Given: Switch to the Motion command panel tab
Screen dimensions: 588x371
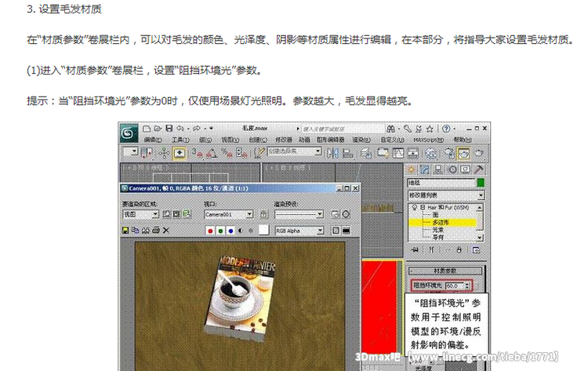Looking at the screenshot, I should point(452,169).
